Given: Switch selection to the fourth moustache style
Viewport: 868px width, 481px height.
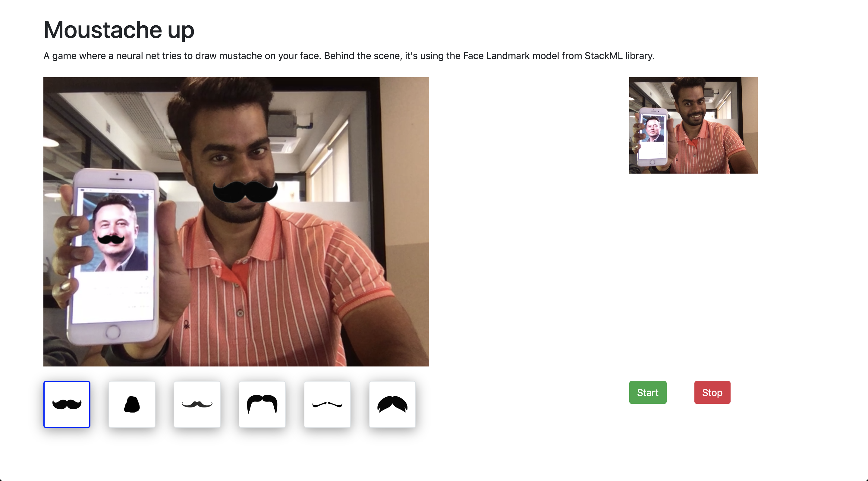Looking at the screenshot, I should (262, 404).
